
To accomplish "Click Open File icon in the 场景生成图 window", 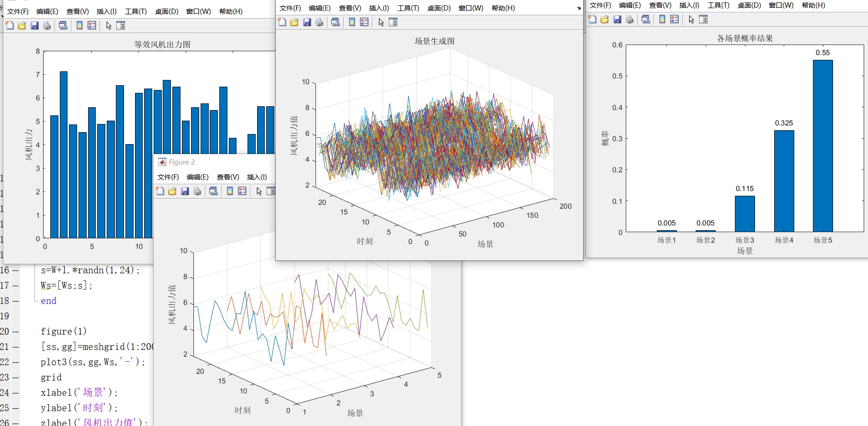I will coord(294,22).
